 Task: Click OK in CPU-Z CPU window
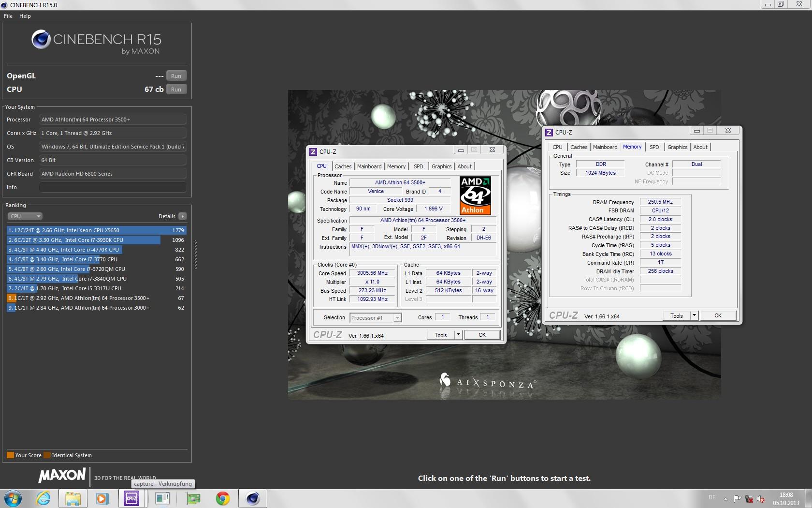[482, 335]
